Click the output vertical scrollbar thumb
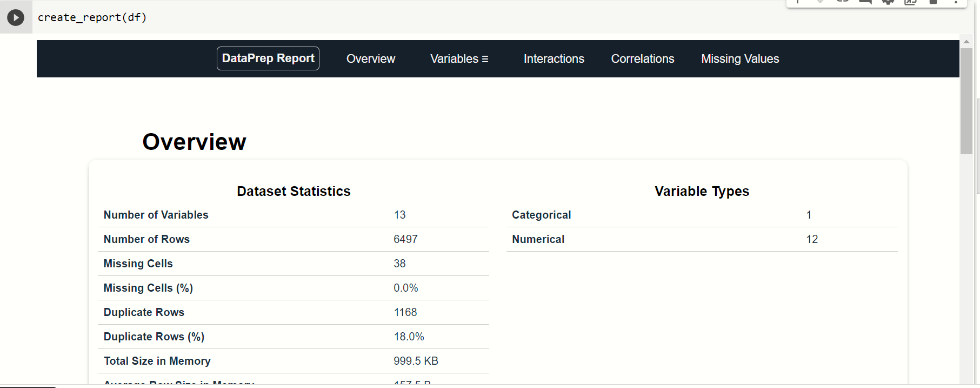Viewport: 980px width, 388px height. click(966, 101)
